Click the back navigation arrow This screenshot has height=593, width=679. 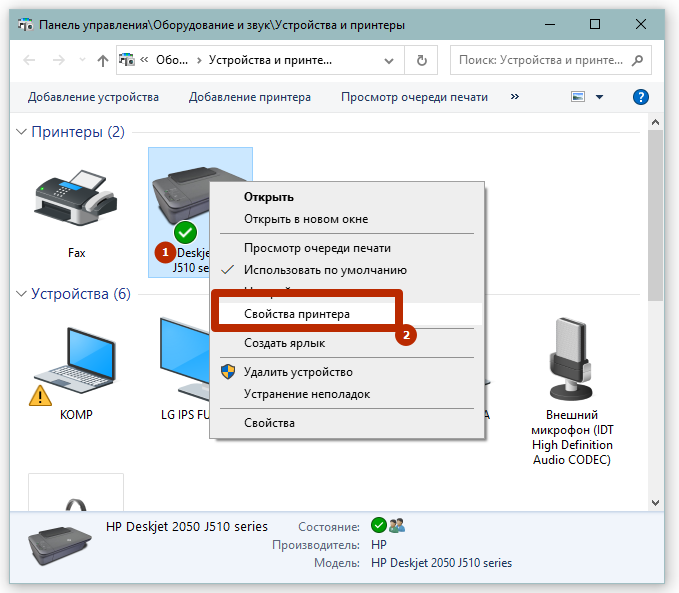tap(29, 60)
